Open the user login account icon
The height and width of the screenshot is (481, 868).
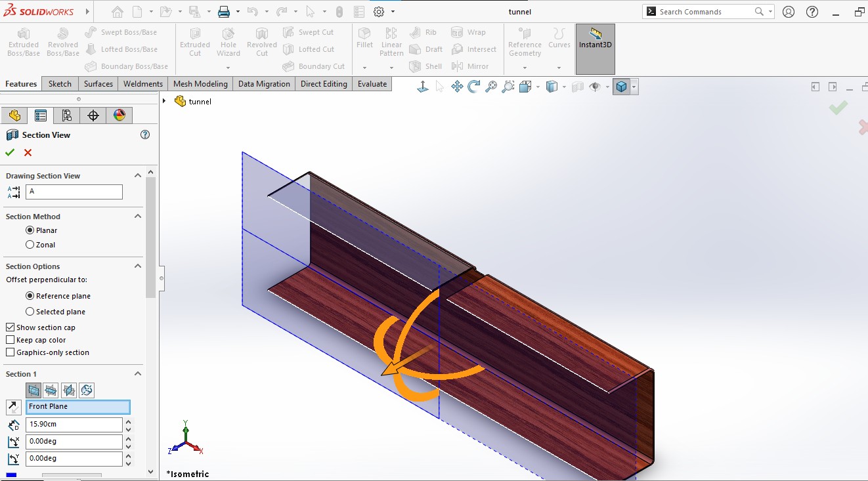tap(789, 12)
